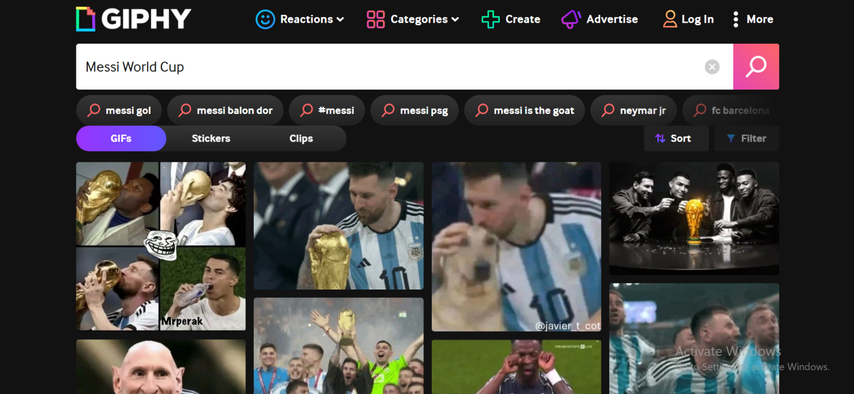Open the Create link
Viewport: 854px width, 394px height.
point(523,19)
